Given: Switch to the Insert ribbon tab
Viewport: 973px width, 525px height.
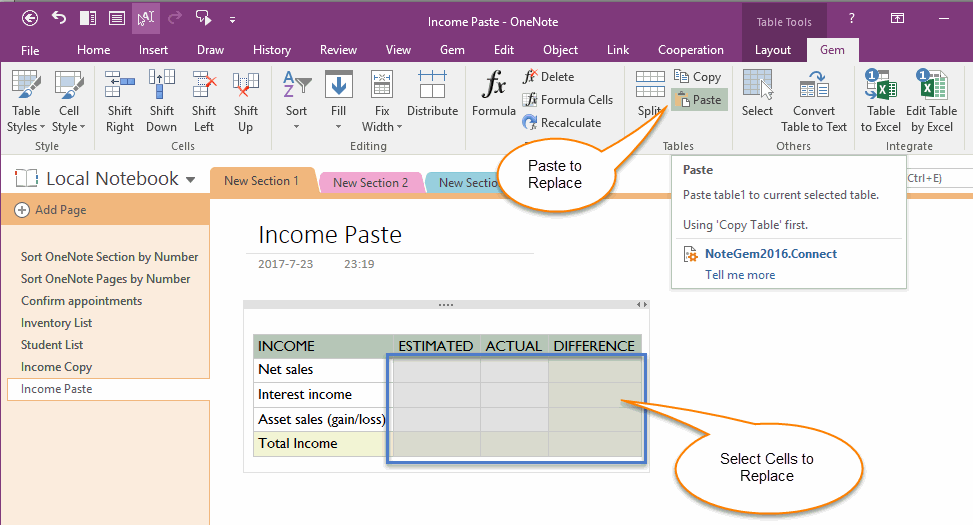Looking at the screenshot, I should [153, 50].
